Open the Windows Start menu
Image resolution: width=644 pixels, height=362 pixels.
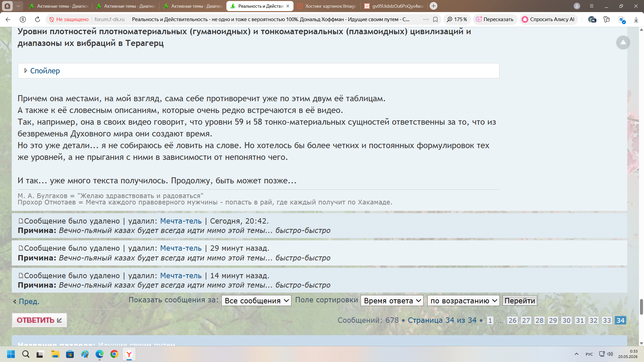11,354
